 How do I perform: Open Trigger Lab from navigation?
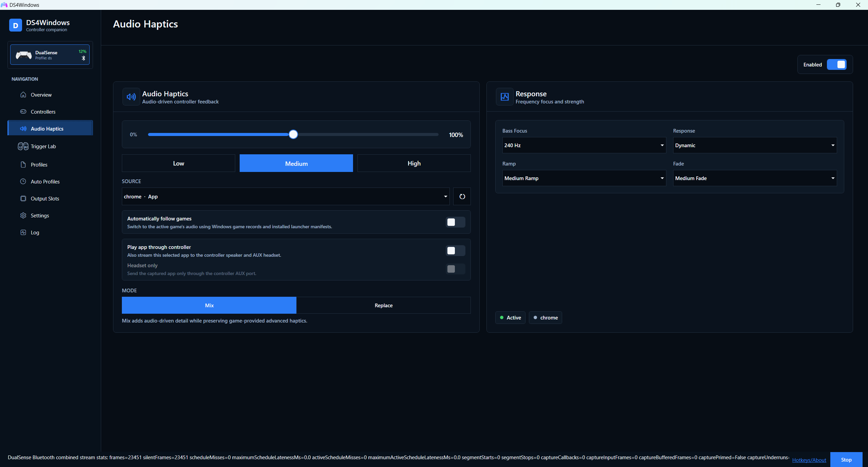click(x=50, y=146)
